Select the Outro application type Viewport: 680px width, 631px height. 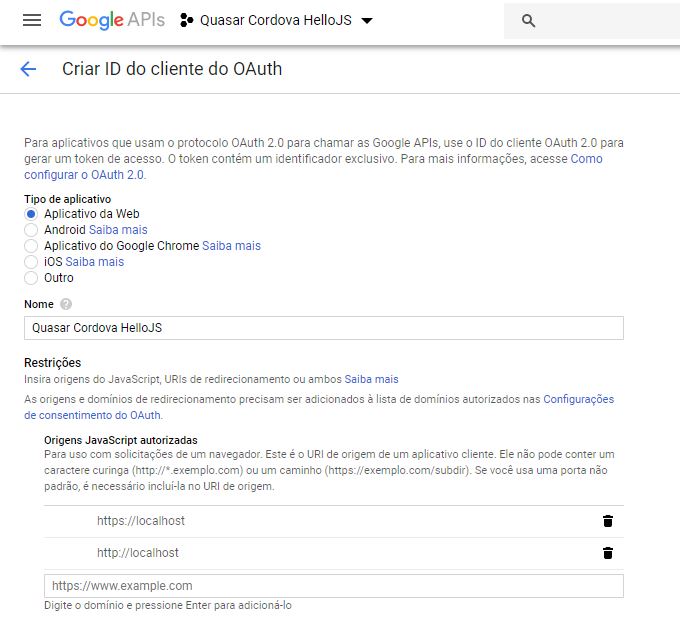tap(32, 278)
